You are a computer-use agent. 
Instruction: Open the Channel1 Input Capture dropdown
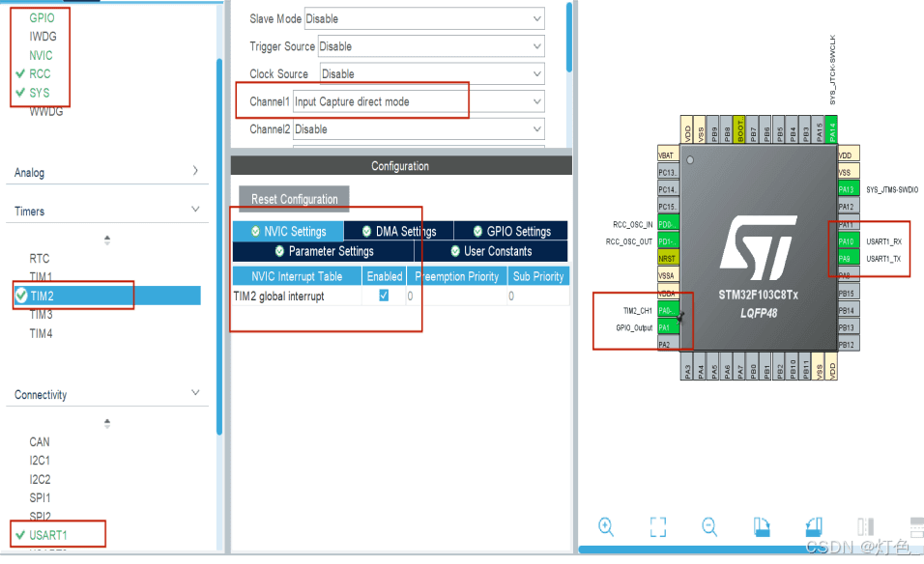[419, 101]
